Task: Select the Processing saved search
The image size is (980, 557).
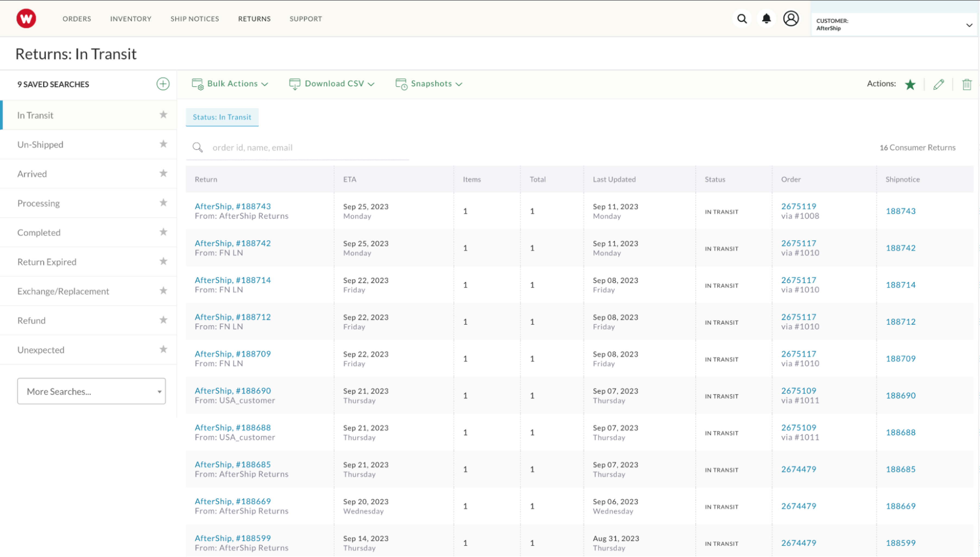Action: tap(89, 203)
